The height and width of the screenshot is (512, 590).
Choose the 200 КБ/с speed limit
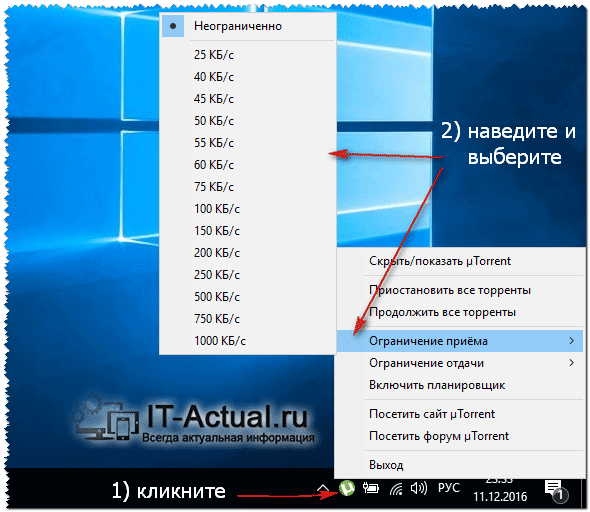(248, 253)
